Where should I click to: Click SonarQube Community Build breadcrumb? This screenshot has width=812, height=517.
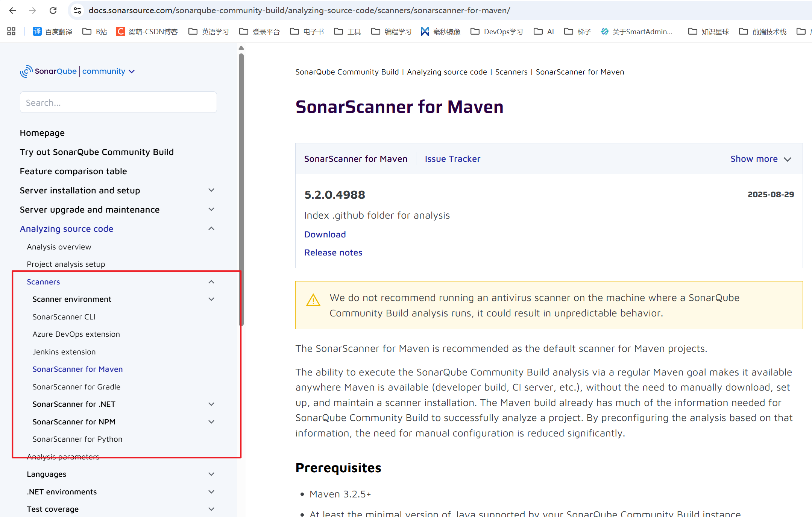click(347, 72)
